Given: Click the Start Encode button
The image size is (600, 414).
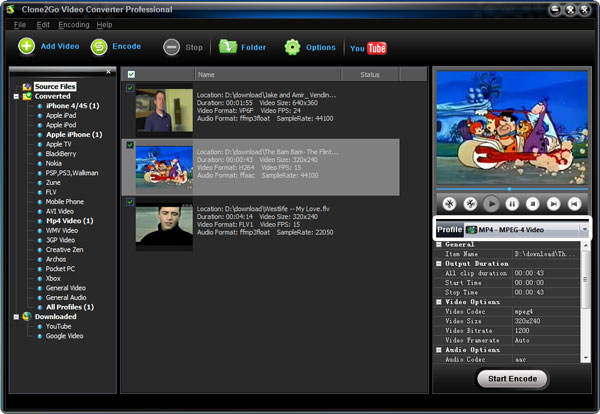Looking at the screenshot, I should [x=512, y=379].
